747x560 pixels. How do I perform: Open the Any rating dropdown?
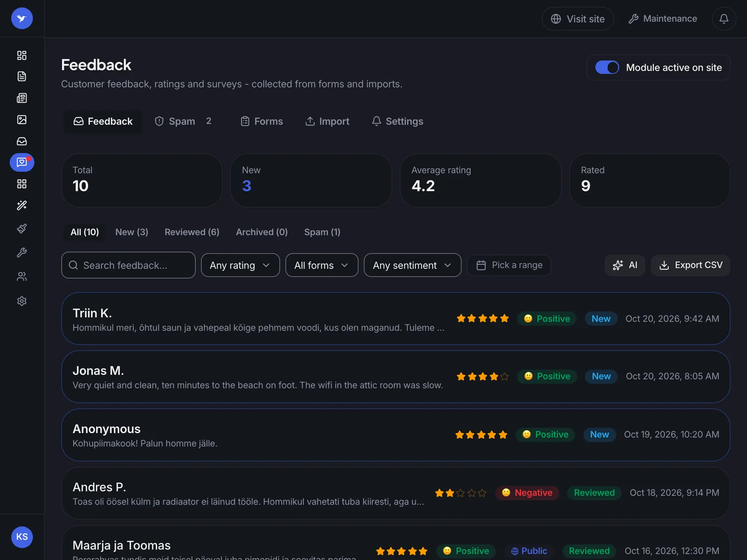click(240, 265)
